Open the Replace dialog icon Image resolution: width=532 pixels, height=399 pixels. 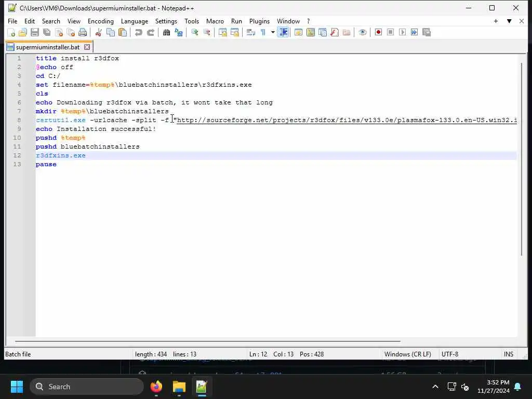pos(179,33)
